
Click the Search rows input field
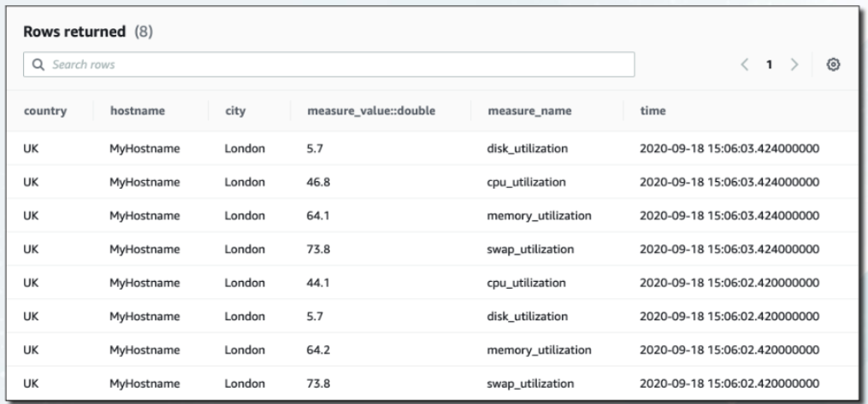[334, 65]
